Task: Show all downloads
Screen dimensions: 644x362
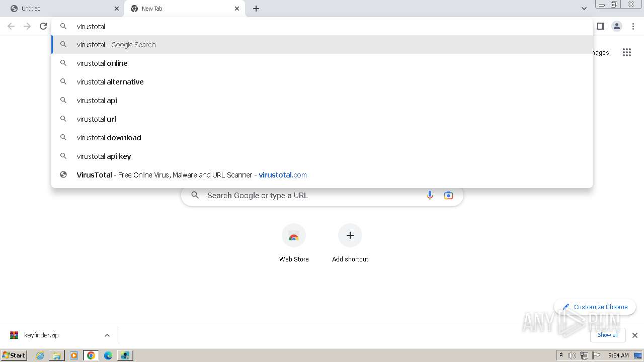Action: pyautogui.click(x=607, y=335)
